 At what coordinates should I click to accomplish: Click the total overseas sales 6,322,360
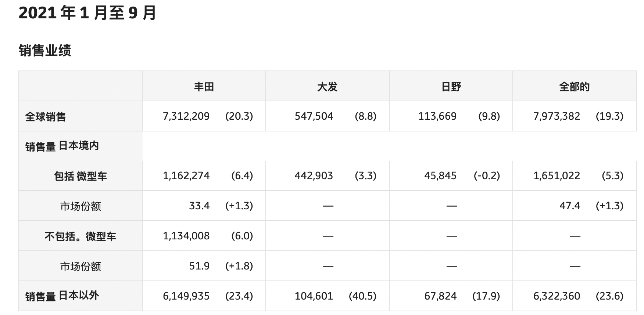pos(557,296)
